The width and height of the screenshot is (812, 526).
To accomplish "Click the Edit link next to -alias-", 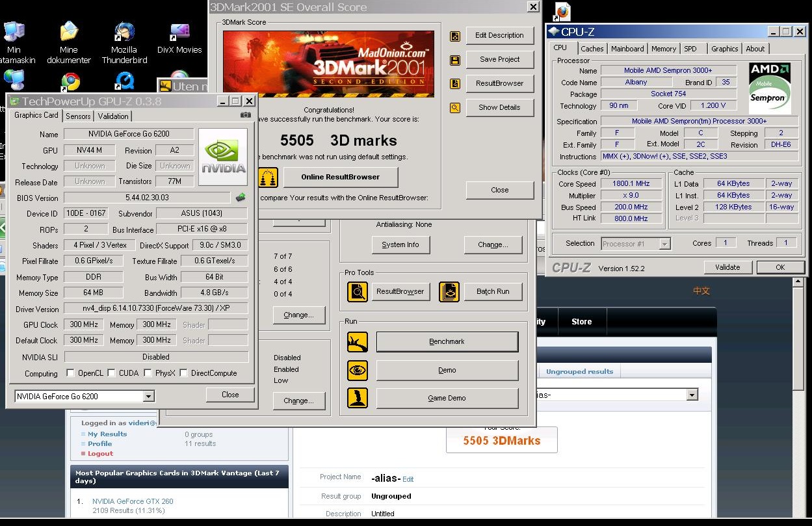I will point(408,479).
